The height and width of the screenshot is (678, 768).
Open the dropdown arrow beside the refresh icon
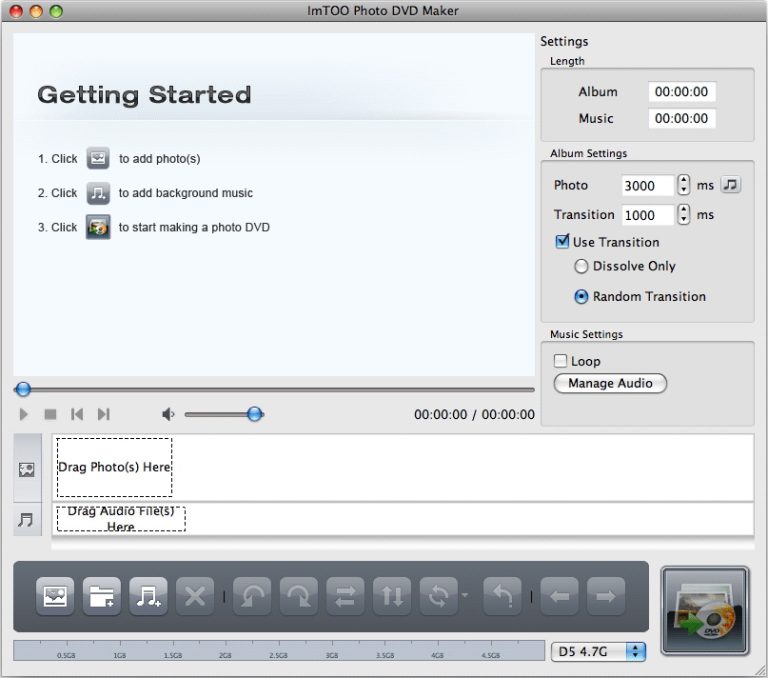tap(465, 597)
